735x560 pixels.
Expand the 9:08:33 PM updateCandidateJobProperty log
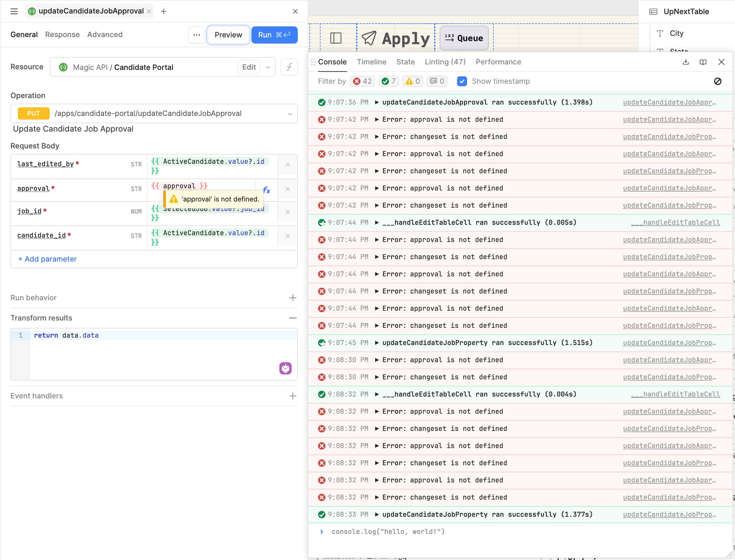coord(377,514)
